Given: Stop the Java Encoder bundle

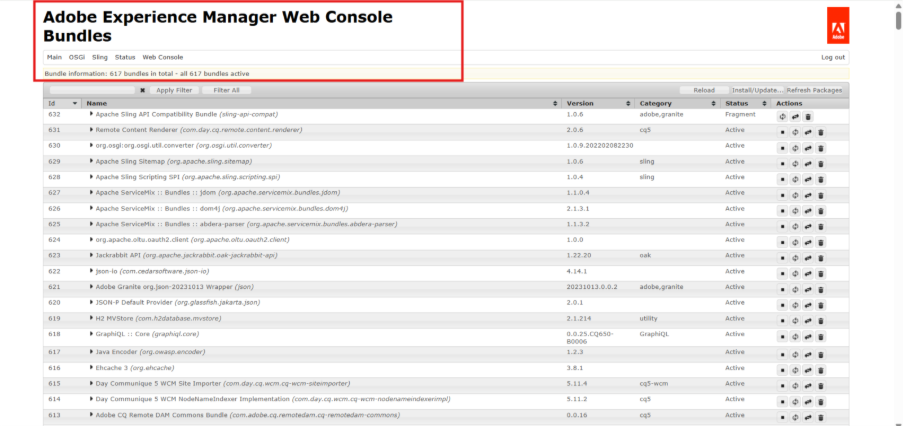Looking at the screenshot, I should 782,355.
